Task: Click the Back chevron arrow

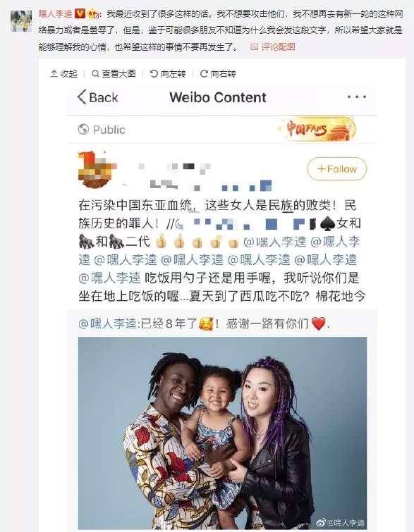Action: (82, 97)
